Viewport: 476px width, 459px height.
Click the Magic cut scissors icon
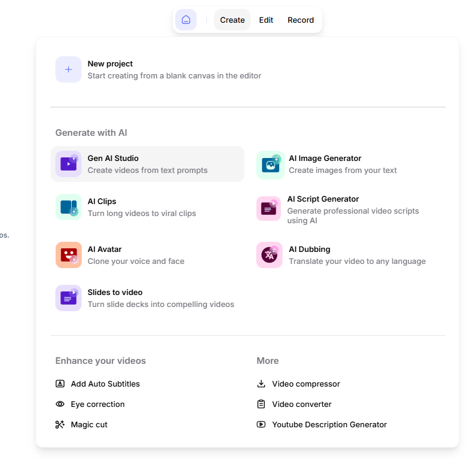[x=60, y=424]
